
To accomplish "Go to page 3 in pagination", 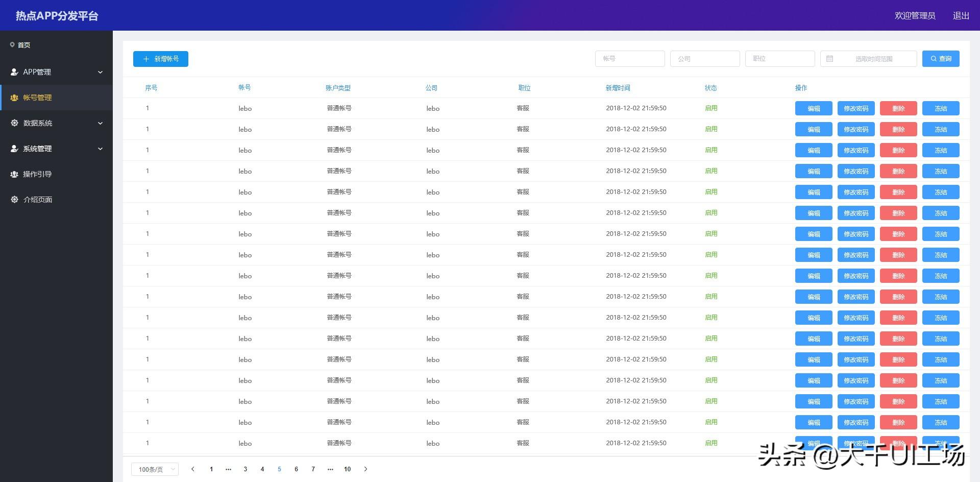I will tap(246, 469).
